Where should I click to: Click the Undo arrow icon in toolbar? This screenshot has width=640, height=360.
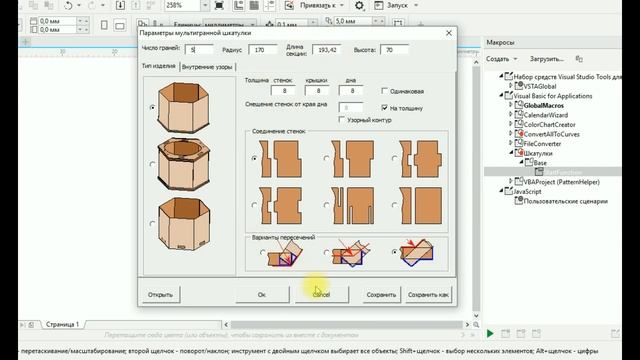68,6
